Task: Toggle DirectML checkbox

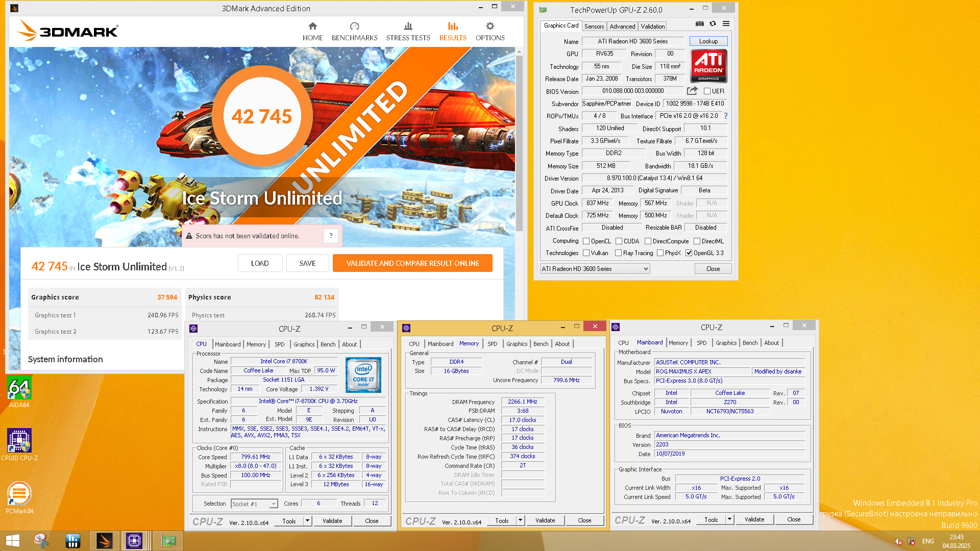Action: [697, 241]
